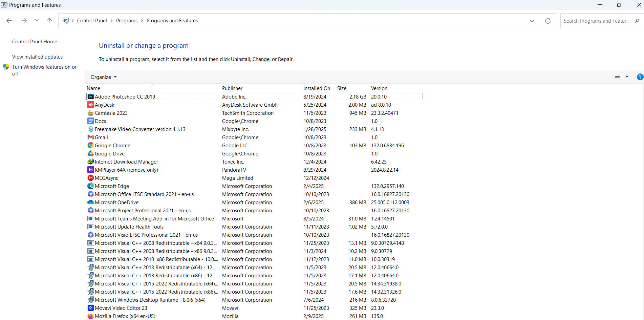Click the Docs app icon
644x320 pixels.
pos(91,121)
